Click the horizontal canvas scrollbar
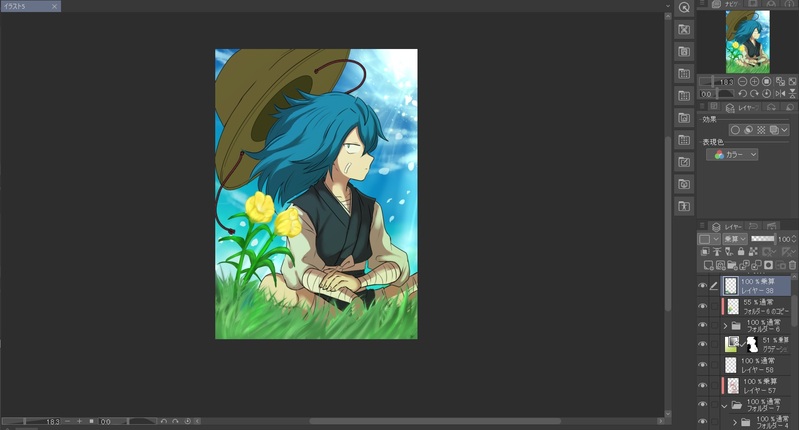Viewport: 799px width, 430px height. [435, 421]
